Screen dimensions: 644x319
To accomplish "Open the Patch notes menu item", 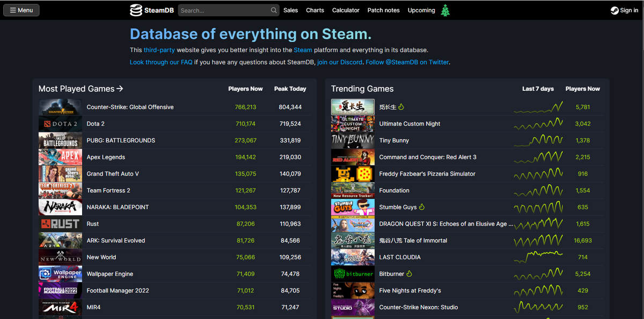I will tap(383, 10).
